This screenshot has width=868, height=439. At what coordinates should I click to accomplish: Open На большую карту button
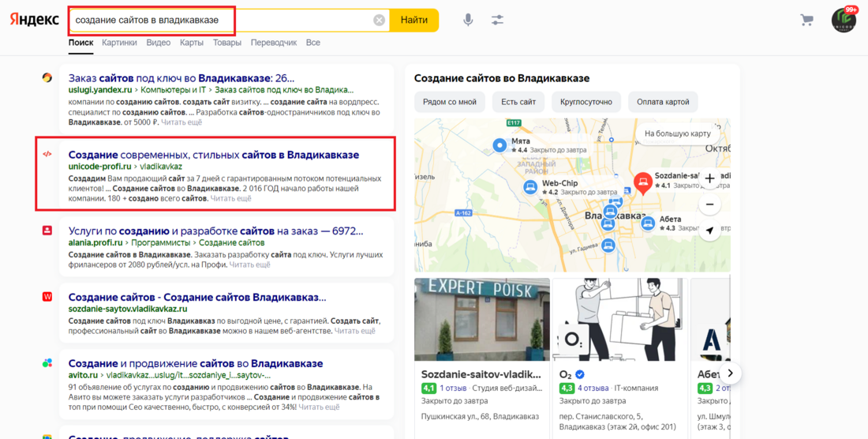click(678, 134)
